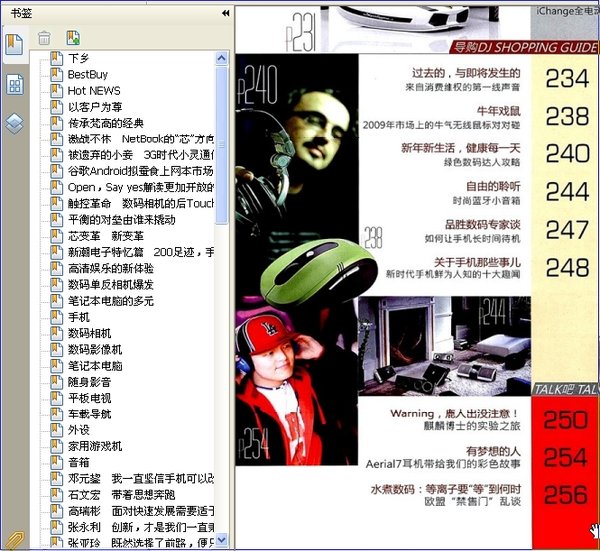Click the 书签 panel title
This screenshot has width=600, height=551.
[21, 13]
